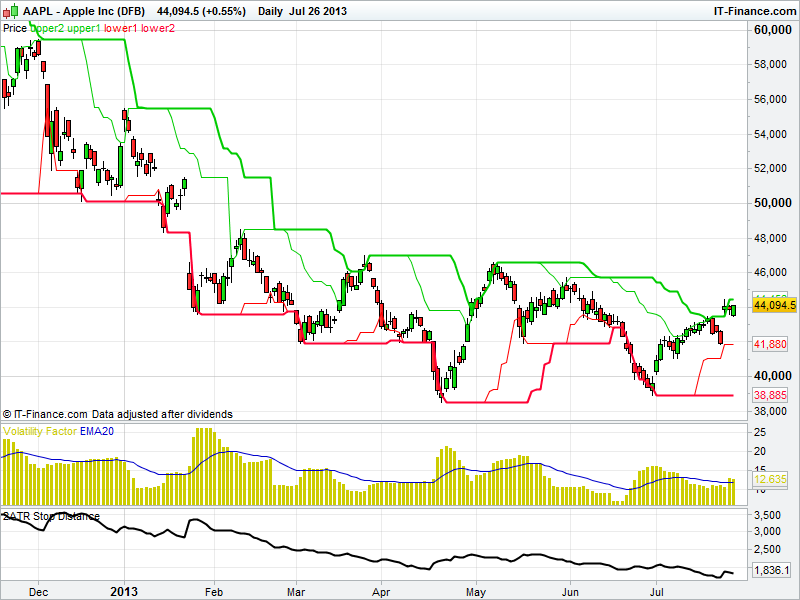Image resolution: width=800 pixels, height=600 pixels.
Task: Click the Jun label on time axis
Action: tap(570, 592)
